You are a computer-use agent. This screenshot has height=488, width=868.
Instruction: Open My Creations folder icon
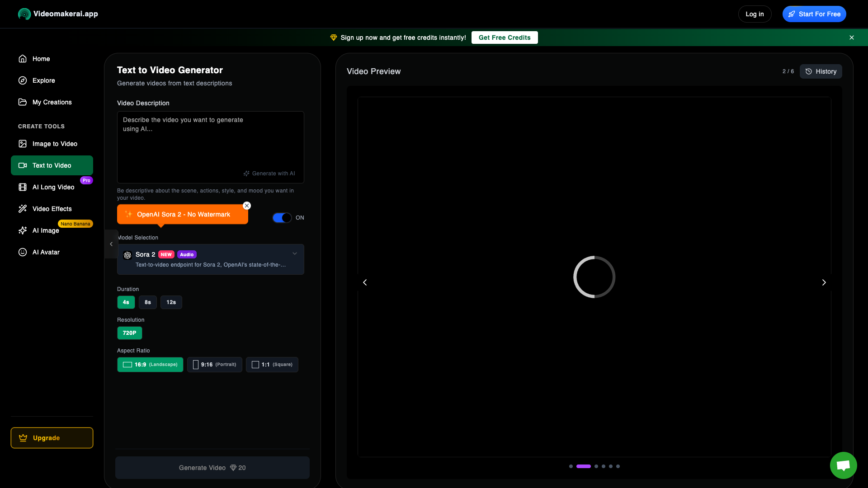[x=23, y=102]
